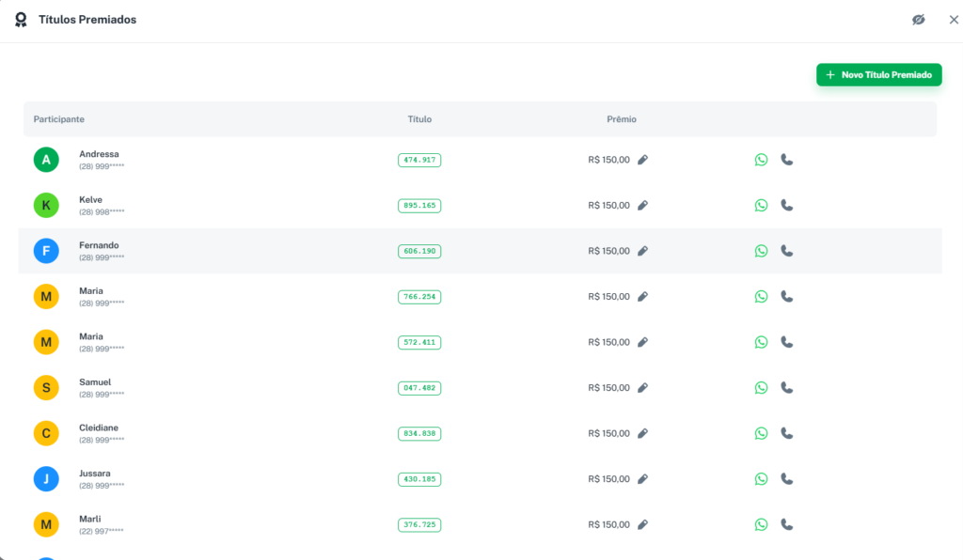This screenshot has width=963, height=560.
Task: Open WhatsApp chat for Samuel
Action: pyautogui.click(x=761, y=387)
